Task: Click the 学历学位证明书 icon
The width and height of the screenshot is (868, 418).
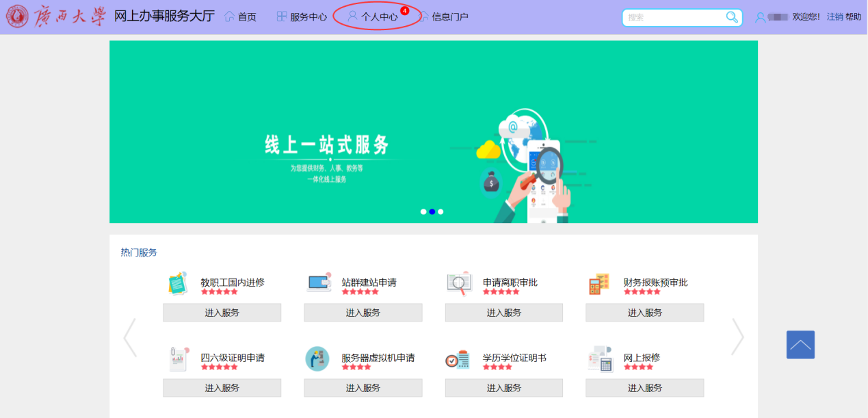Action: coord(458,359)
